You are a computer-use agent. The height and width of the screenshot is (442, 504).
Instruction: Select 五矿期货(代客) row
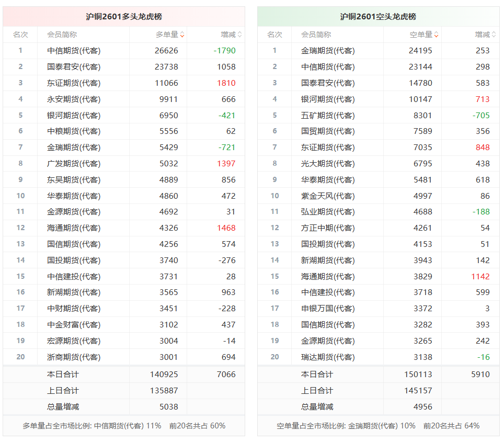(379, 116)
